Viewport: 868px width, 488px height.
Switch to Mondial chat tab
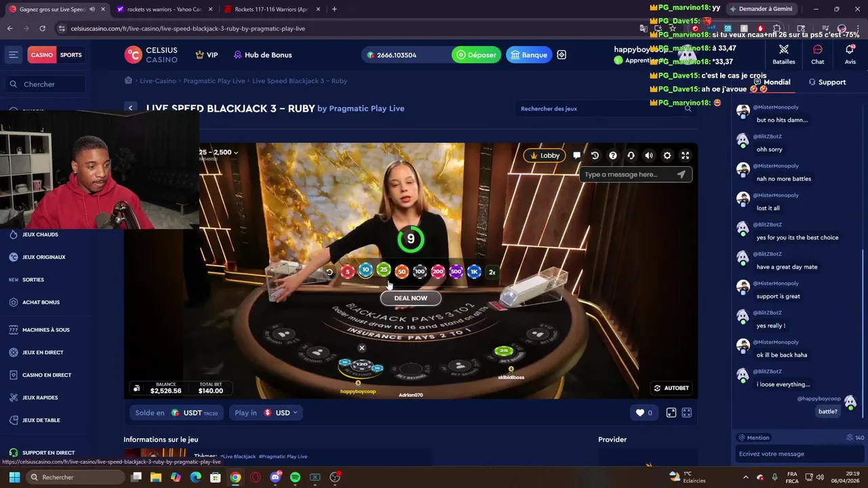[772, 82]
